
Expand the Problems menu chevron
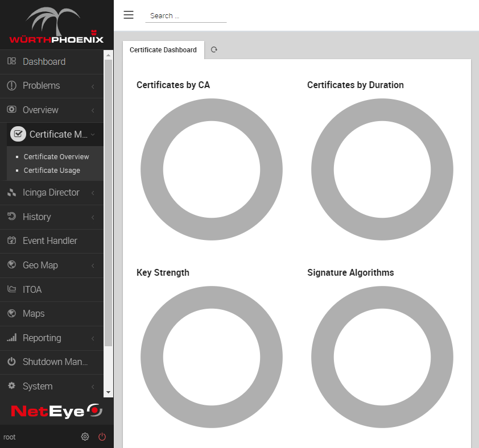point(93,86)
